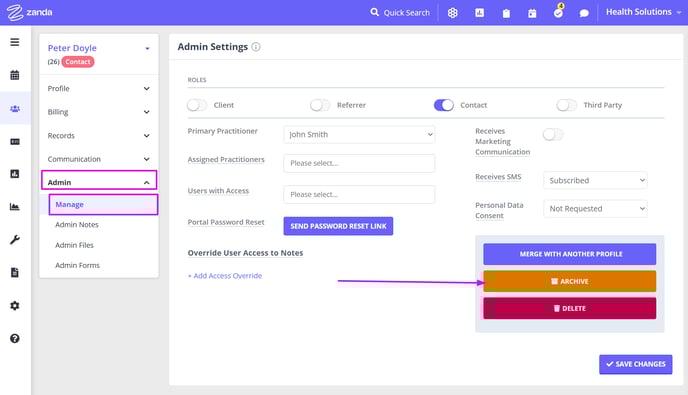Expand the Billing section
688x395 pixels.
(x=99, y=112)
